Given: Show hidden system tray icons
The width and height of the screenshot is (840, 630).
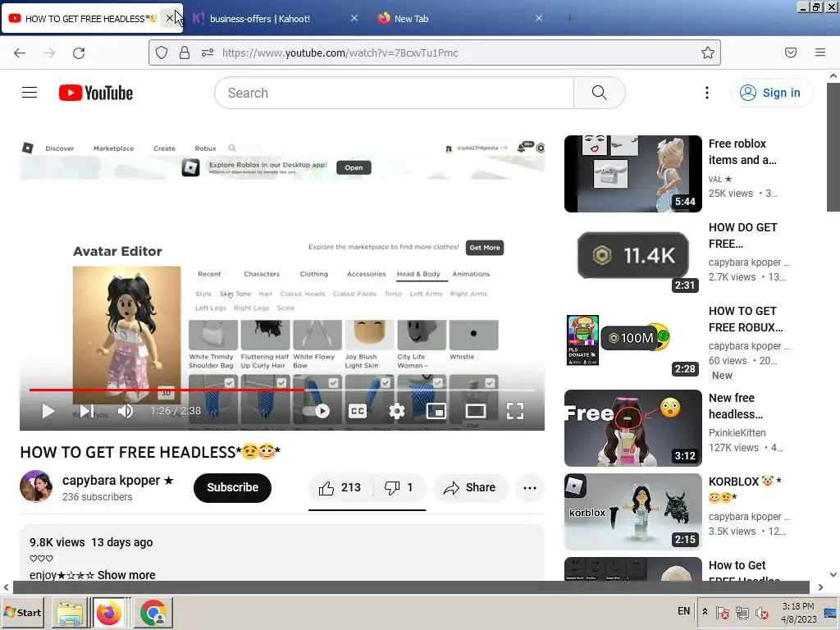Looking at the screenshot, I should point(705,612).
